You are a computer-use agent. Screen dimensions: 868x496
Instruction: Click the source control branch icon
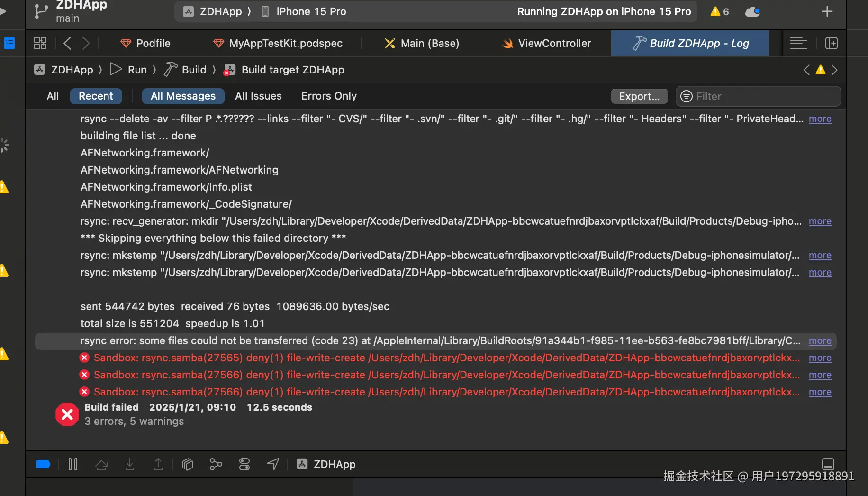click(x=41, y=11)
